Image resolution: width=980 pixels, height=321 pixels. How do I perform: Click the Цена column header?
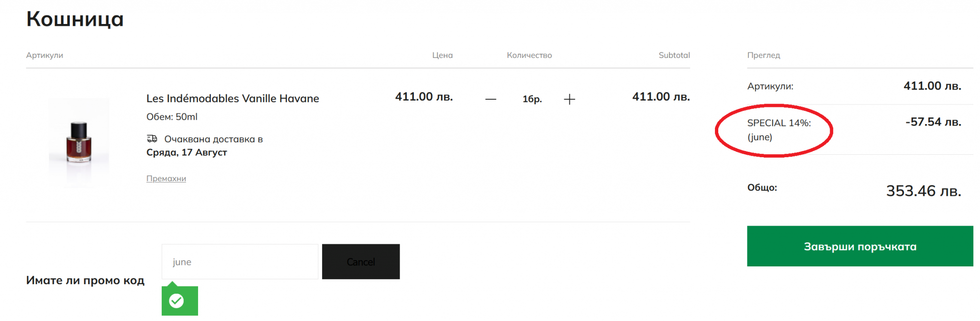442,55
